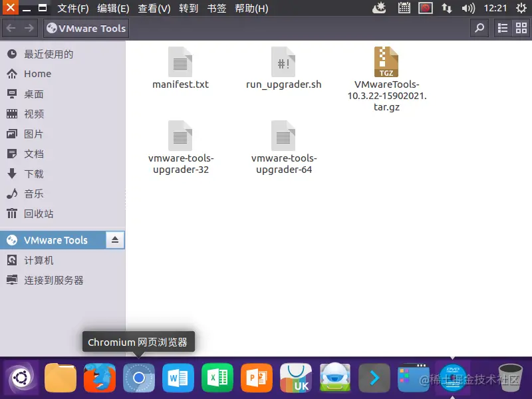The height and width of the screenshot is (399, 532).
Task: Select the vmware-tools-upgrader-64 file icon
Action: point(283,136)
